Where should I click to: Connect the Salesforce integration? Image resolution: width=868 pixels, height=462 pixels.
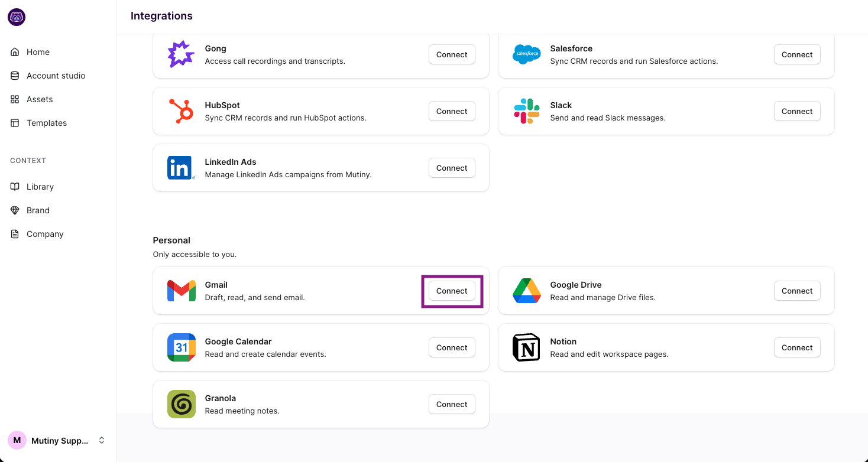pyautogui.click(x=797, y=54)
